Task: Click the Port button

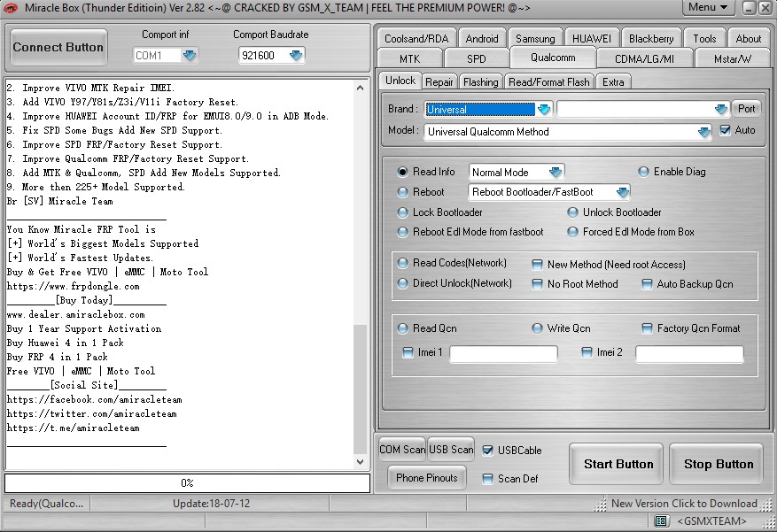Action: coord(746,109)
